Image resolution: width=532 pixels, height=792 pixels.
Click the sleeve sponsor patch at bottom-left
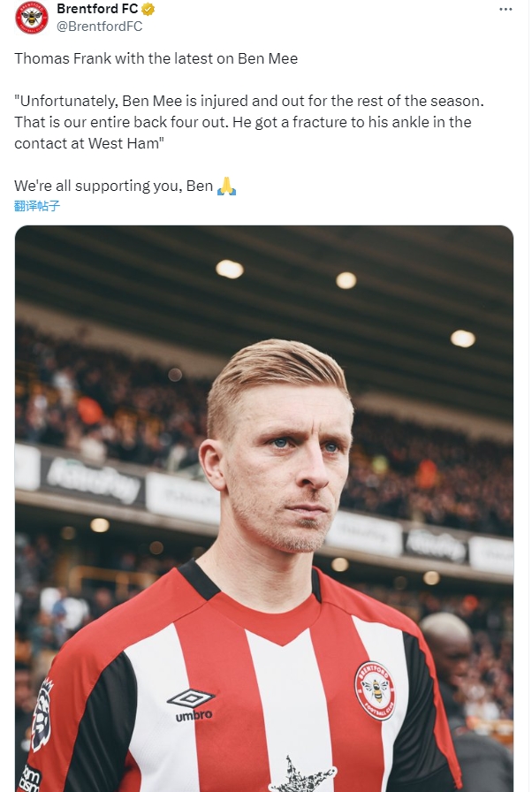[x=28, y=778]
